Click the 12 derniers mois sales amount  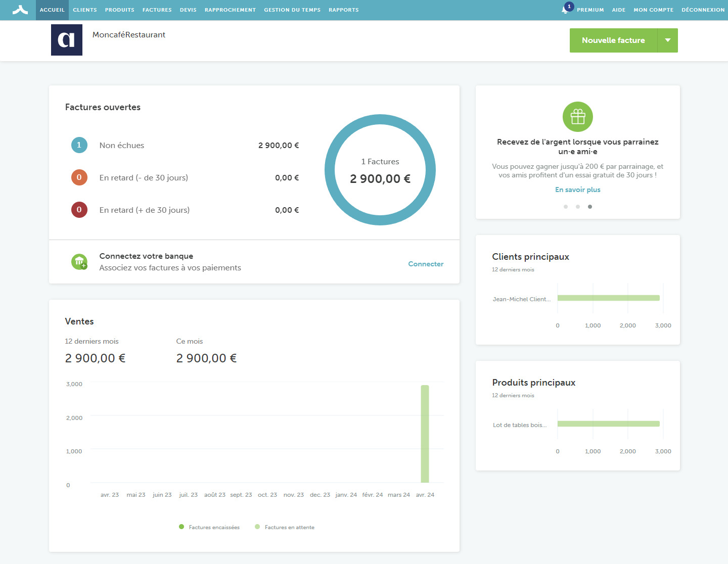95,358
